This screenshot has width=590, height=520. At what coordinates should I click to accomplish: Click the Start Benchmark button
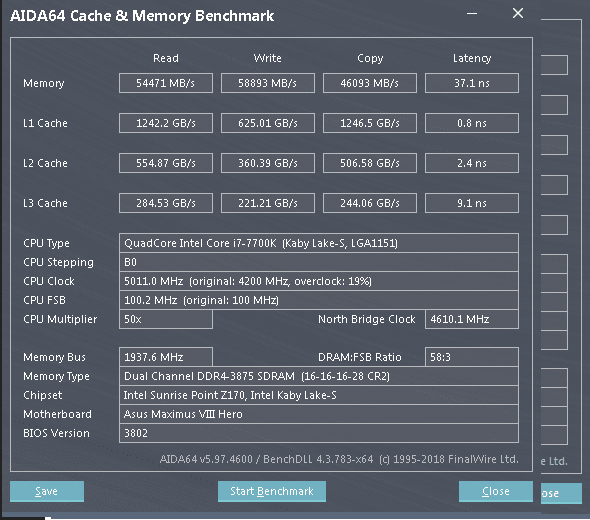pyautogui.click(x=272, y=491)
